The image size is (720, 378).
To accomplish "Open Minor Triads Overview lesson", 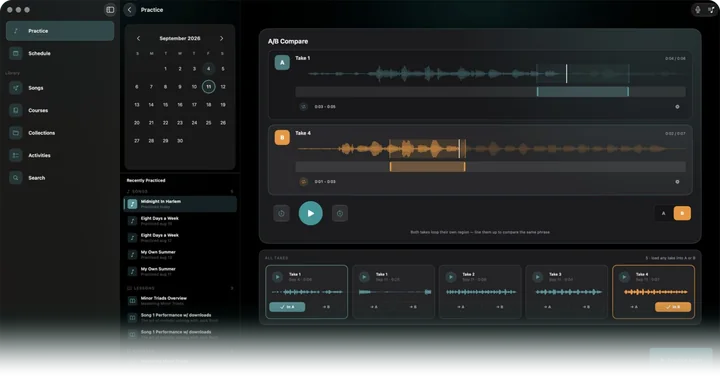I will (x=180, y=301).
